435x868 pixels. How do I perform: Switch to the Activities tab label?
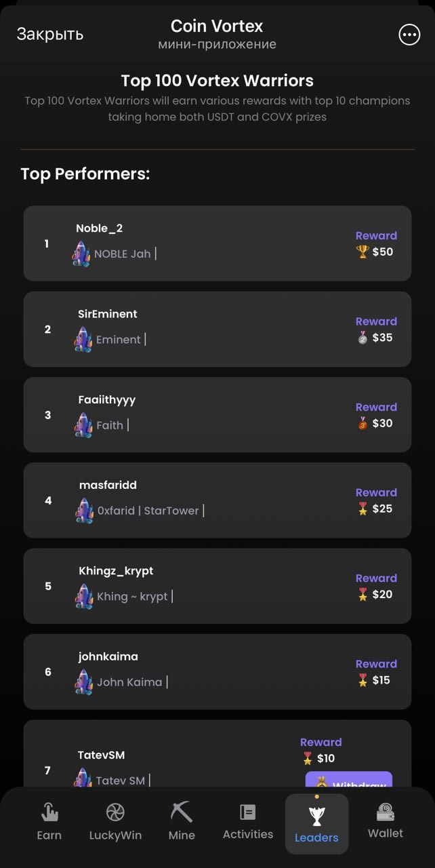coord(248,834)
